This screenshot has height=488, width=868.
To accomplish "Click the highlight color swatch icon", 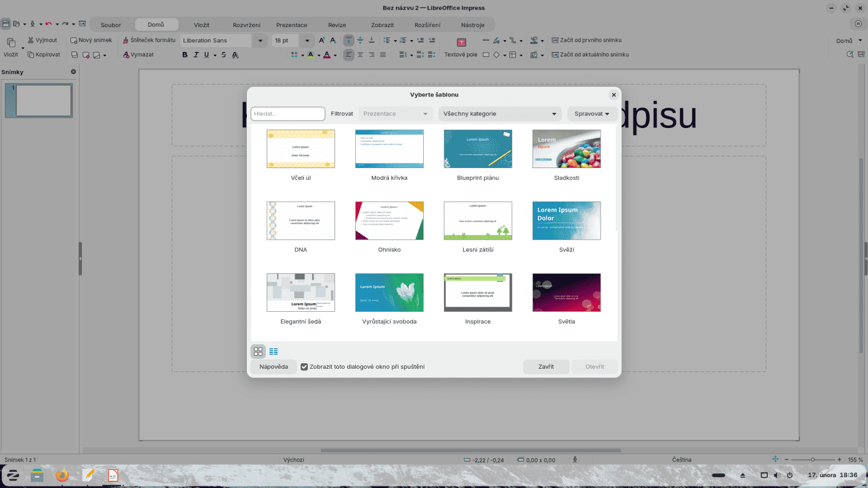I will 310,55.
